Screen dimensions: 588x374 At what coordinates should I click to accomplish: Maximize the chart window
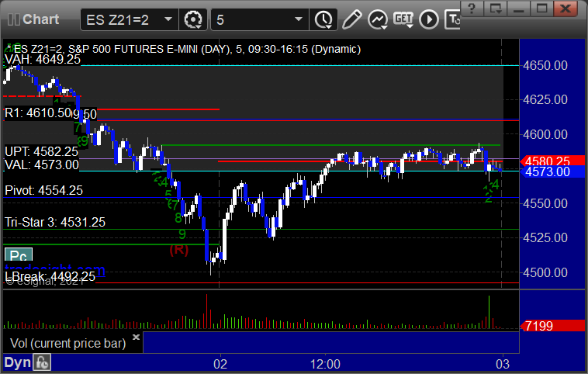(542, 9)
